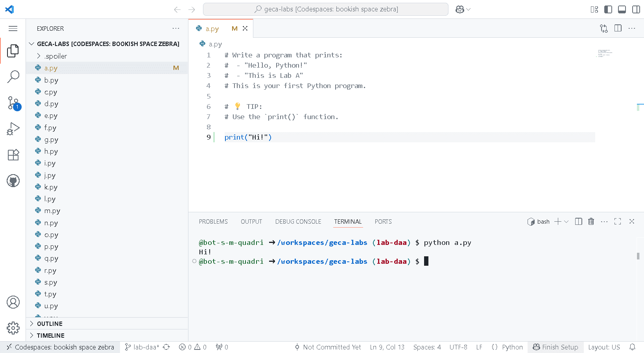Go back in navigation history
The height and width of the screenshot is (353, 644).
pyautogui.click(x=177, y=9)
